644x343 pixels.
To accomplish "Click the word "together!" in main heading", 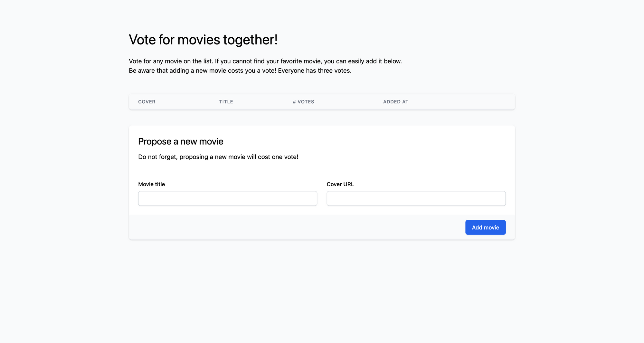I will (250, 40).
